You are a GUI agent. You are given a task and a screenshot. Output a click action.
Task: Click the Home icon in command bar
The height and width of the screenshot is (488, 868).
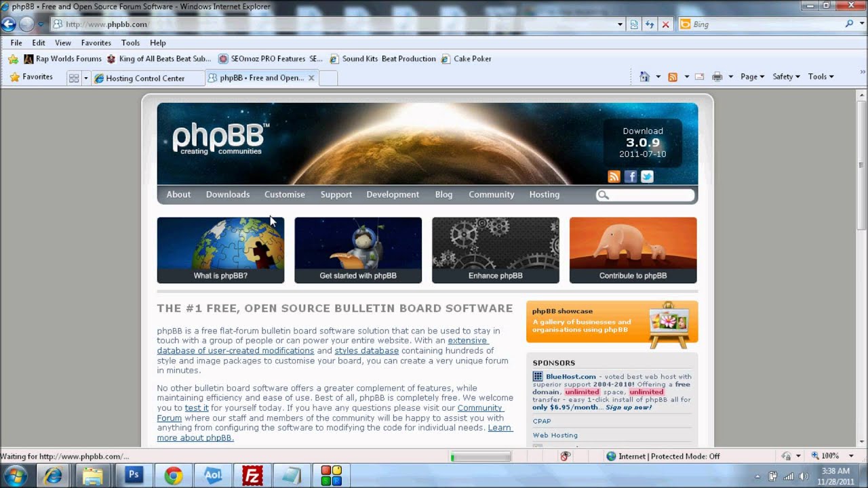(x=645, y=77)
